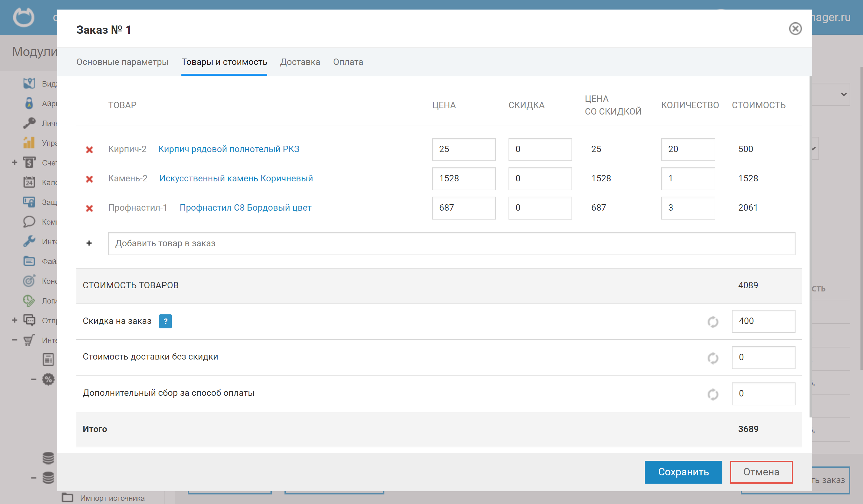Open the shopping cart store module icon
The height and width of the screenshot is (504, 863).
[x=29, y=340]
